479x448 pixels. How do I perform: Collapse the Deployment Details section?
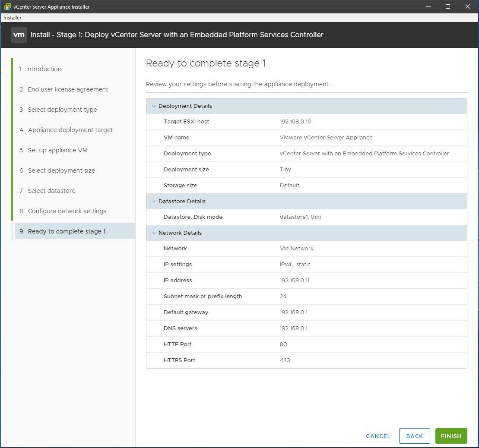154,106
